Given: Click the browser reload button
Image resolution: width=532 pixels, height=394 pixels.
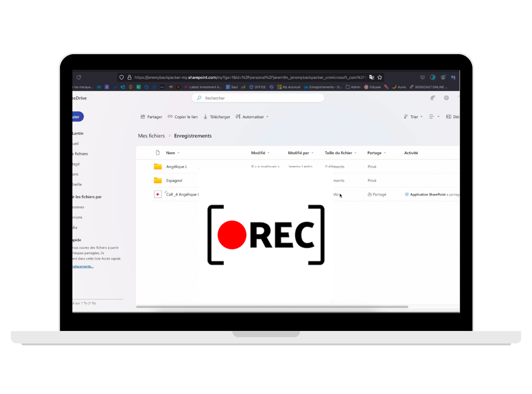Looking at the screenshot, I should 79,77.
